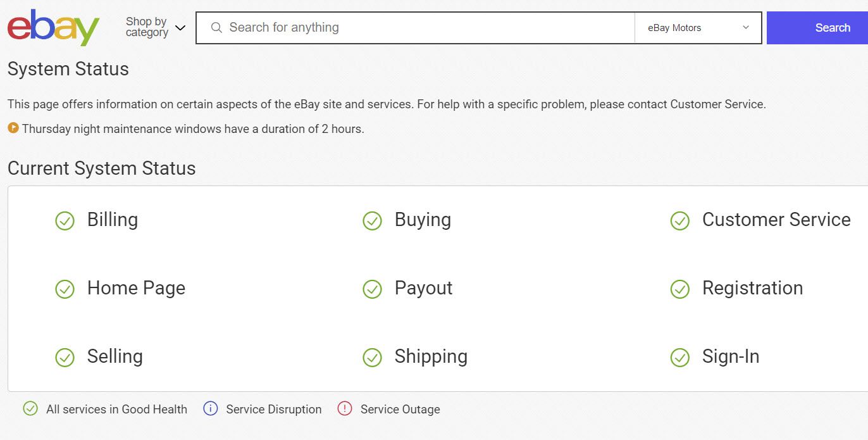Click the green check icon beside Billing
Image resolution: width=868 pixels, height=440 pixels.
click(x=65, y=220)
